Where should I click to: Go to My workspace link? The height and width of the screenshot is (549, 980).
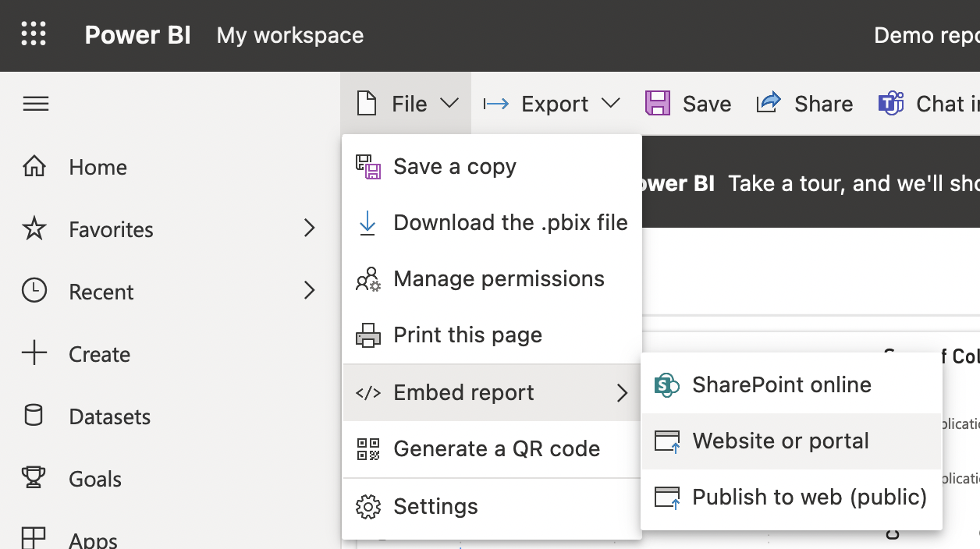pyautogui.click(x=290, y=35)
